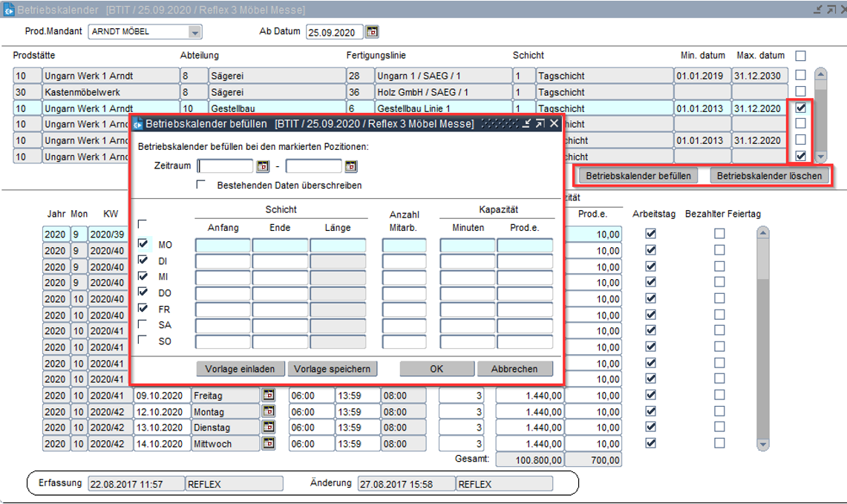
Task: Open calendar icon in 09.10.2020 Freitag row
Action: [x=269, y=396]
